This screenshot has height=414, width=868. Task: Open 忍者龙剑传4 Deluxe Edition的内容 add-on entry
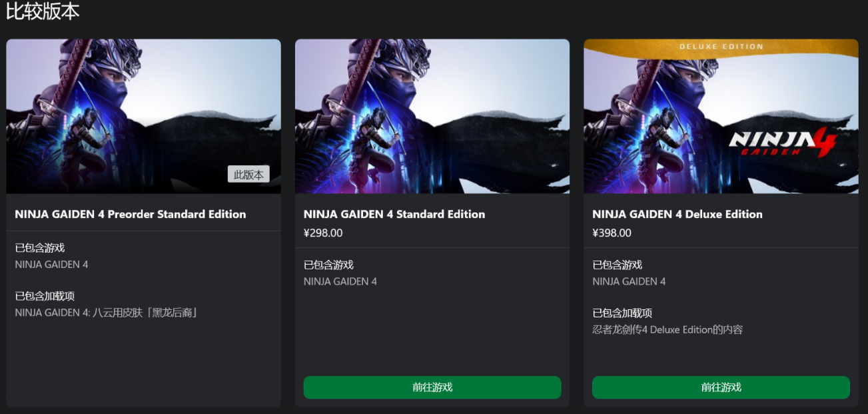[667, 329]
